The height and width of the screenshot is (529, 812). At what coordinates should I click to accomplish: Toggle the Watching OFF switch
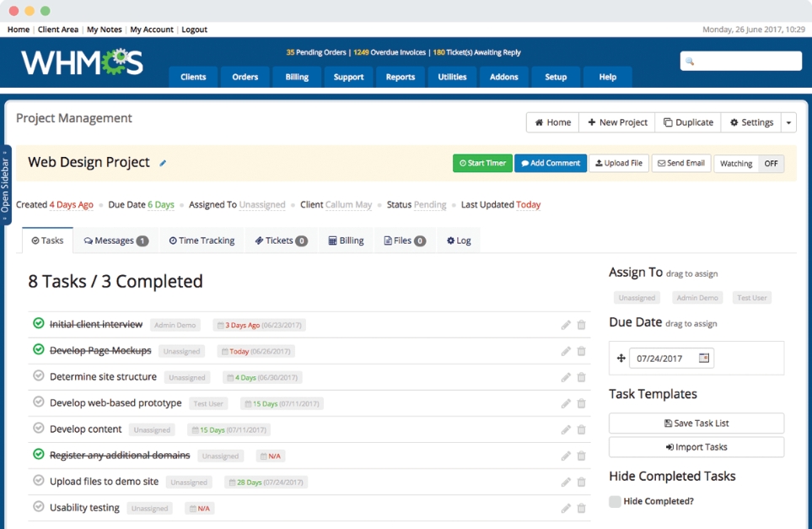click(770, 164)
